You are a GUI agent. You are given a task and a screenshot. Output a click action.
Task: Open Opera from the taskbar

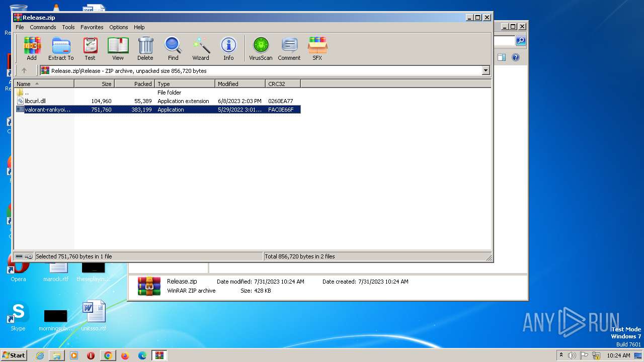91,355
